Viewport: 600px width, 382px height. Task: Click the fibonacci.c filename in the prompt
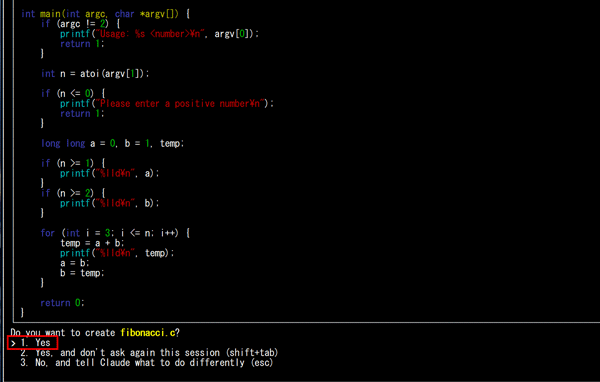pyautogui.click(x=148, y=333)
